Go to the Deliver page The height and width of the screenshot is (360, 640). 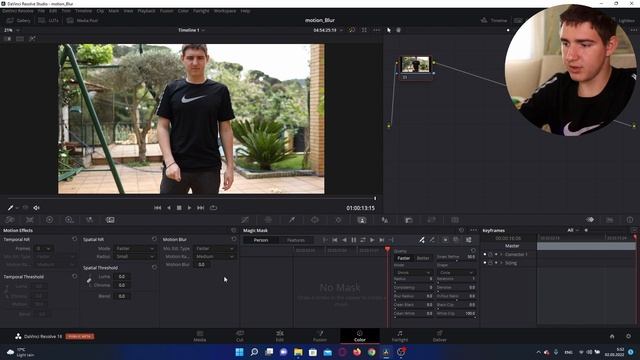[440, 336]
